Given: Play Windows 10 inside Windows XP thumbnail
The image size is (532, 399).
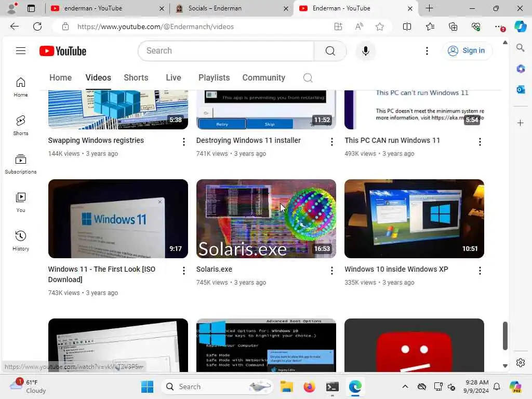Looking at the screenshot, I should tap(414, 219).
